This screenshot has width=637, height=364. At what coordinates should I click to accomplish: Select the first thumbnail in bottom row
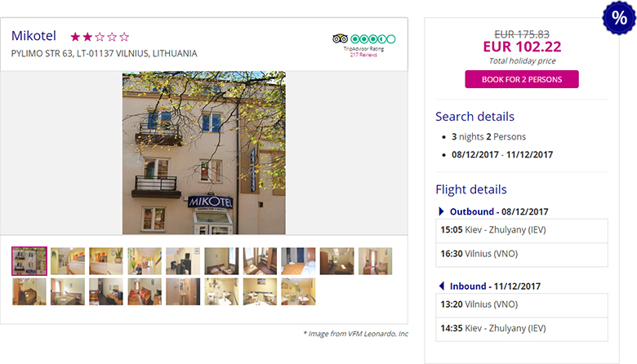(x=29, y=291)
